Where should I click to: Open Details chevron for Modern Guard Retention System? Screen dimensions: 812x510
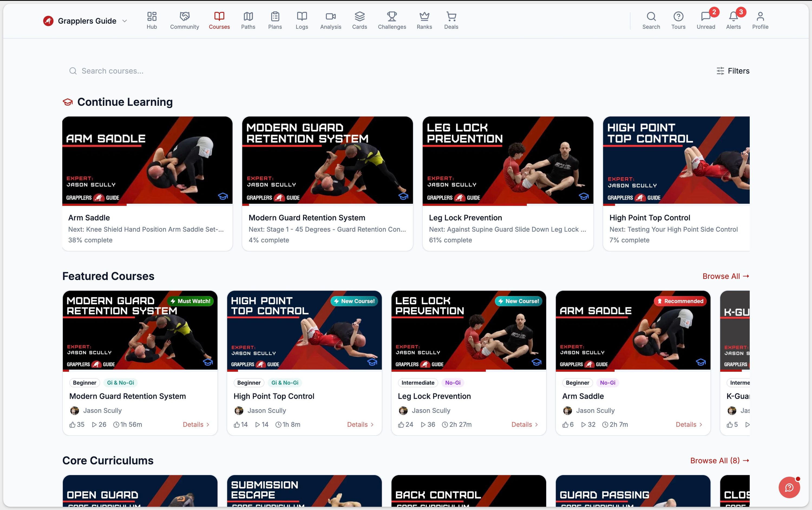pos(208,425)
